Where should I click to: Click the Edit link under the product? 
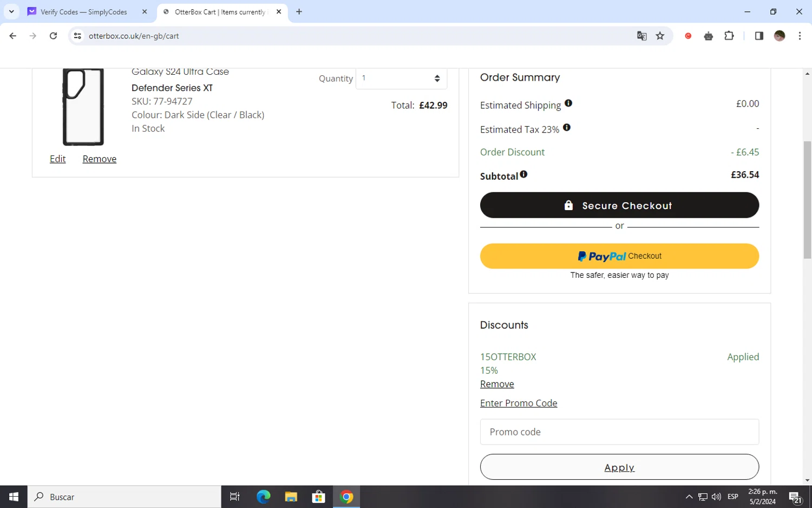pyautogui.click(x=57, y=159)
